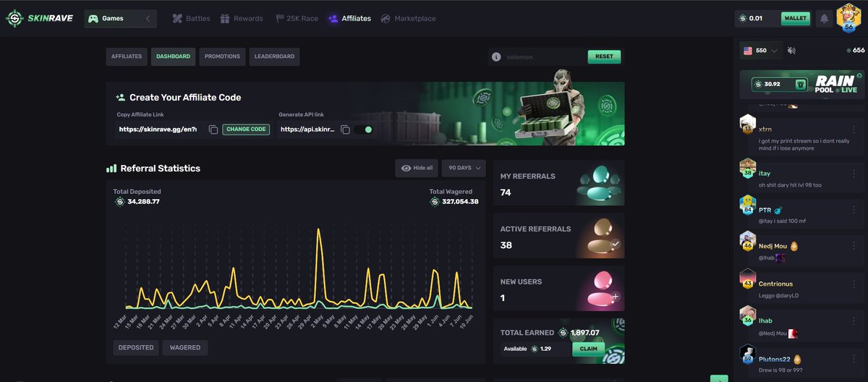Open Rain pool help question icon
868x382 pixels.
[859, 75]
